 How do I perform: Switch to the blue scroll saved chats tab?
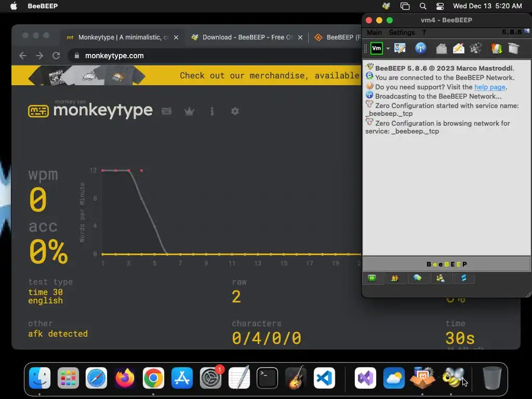463,278
